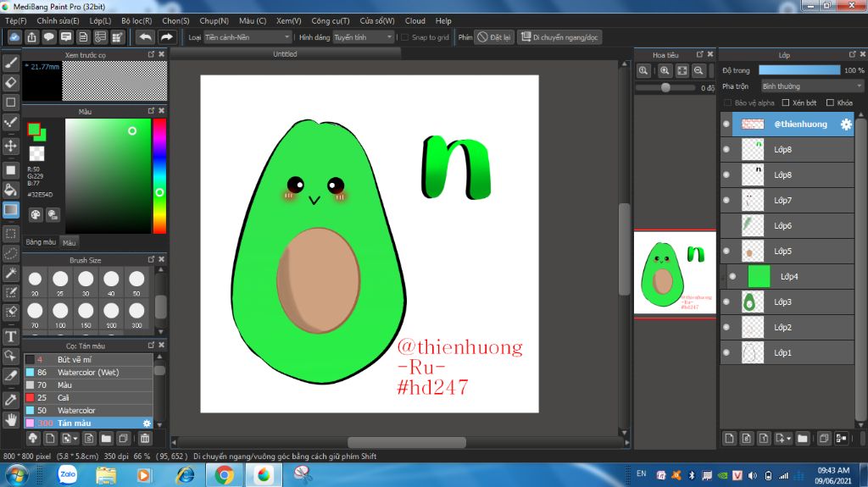Select the Dot pen tool
Image resolution: width=868 pixels, height=487 pixels.
[x=10, y=123]
